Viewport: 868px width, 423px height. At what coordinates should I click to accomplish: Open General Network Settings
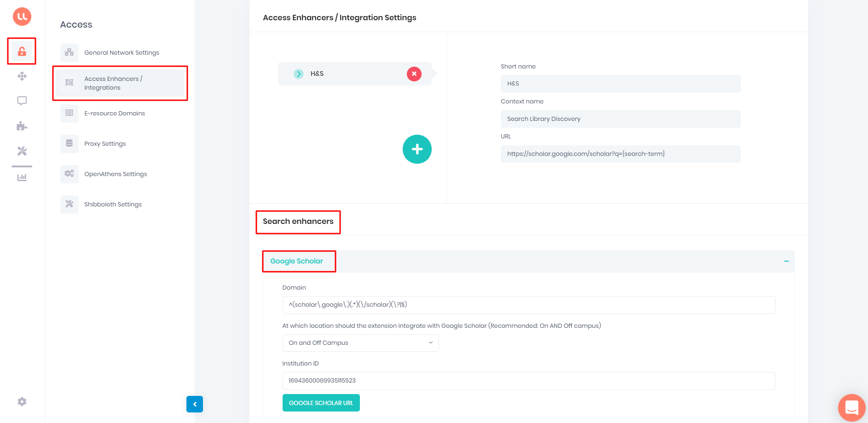(122, 52)
